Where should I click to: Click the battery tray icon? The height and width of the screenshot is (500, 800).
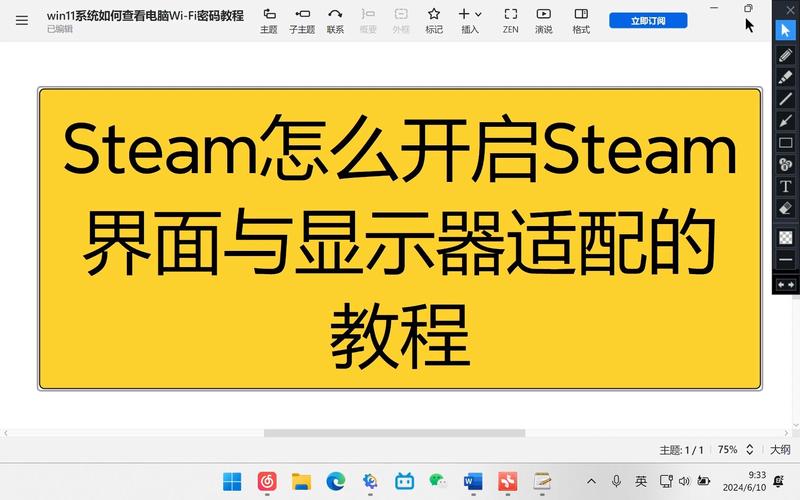point(704,481)
